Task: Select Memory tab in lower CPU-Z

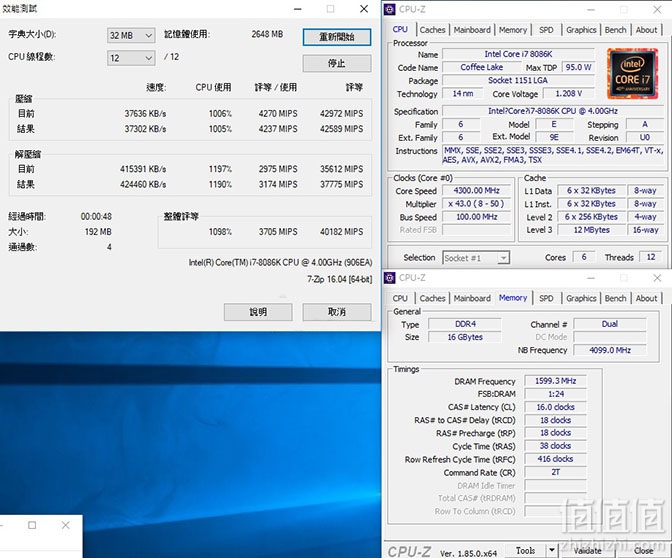Action: coord(513,298)
